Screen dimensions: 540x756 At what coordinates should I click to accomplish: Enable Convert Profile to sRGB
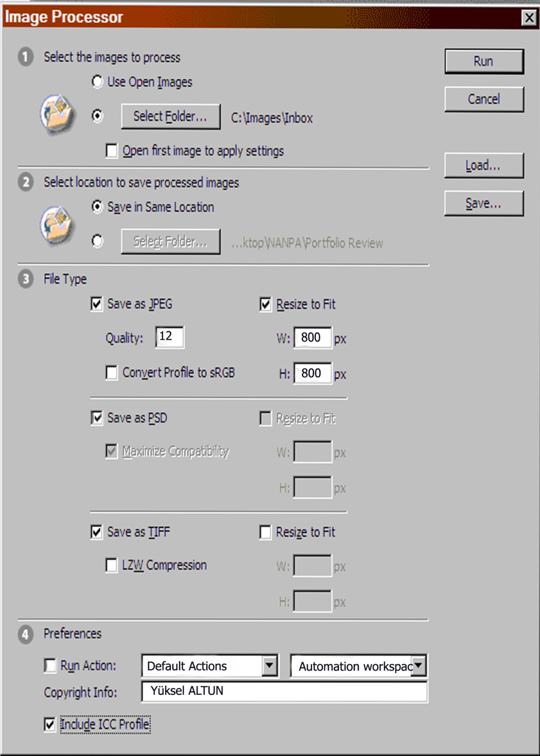pos(112,372)
